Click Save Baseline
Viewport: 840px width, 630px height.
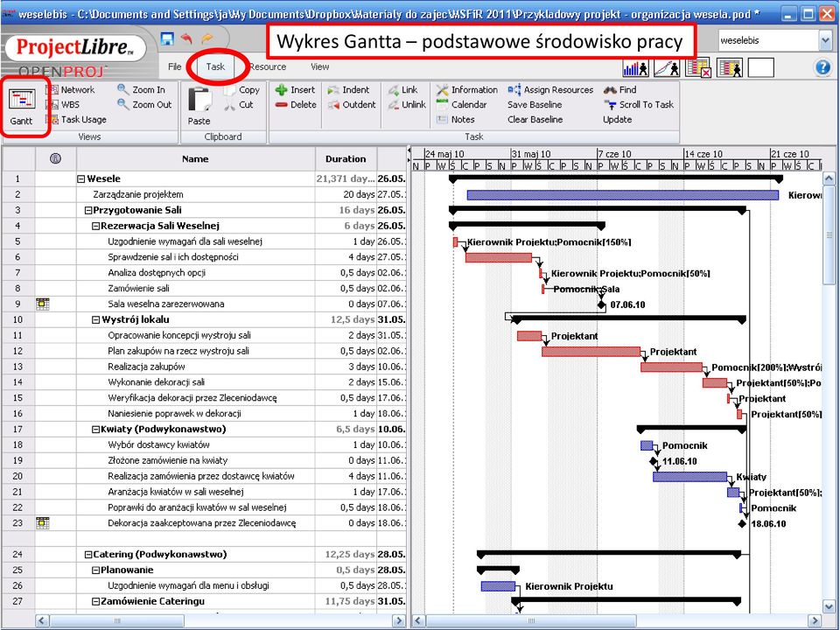[x=535, y=104]
